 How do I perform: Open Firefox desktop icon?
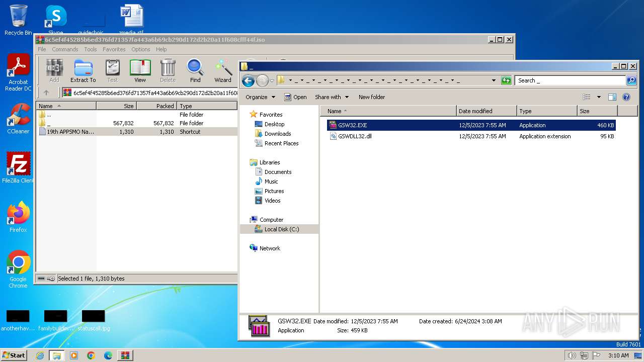(x=18, y=217)
